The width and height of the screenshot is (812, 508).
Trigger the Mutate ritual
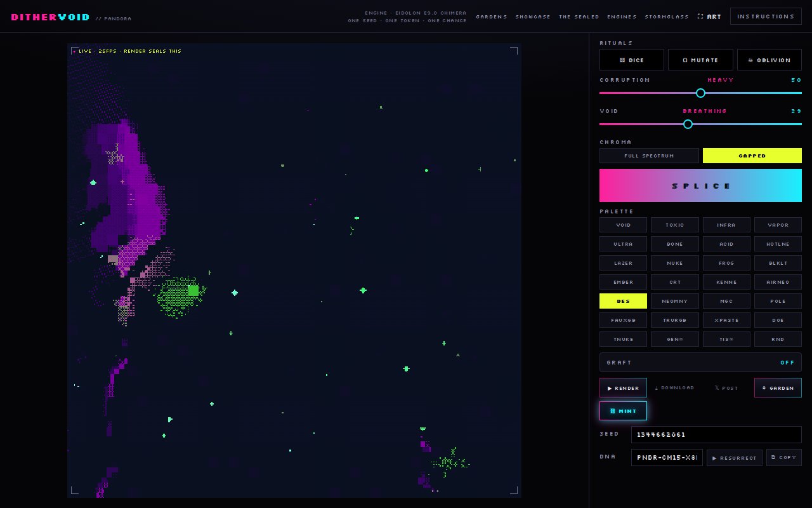point(700,60)
